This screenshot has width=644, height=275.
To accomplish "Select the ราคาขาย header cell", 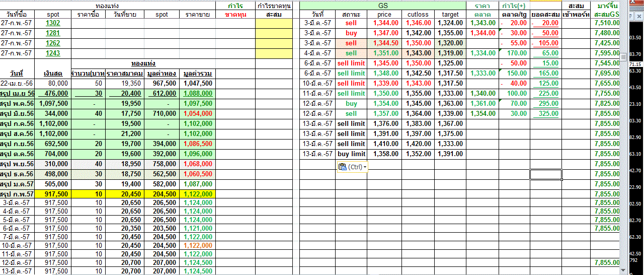I will click(x=198, y=15).
